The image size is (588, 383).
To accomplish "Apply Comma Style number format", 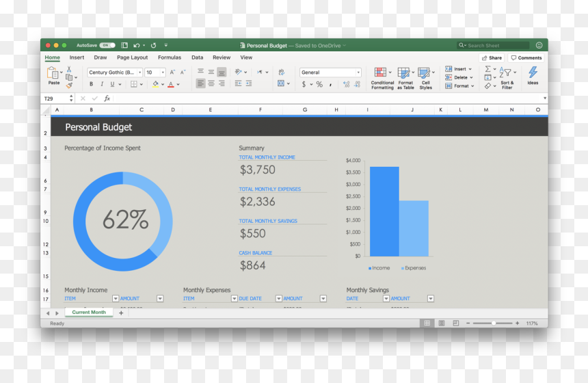I will 330,85.
